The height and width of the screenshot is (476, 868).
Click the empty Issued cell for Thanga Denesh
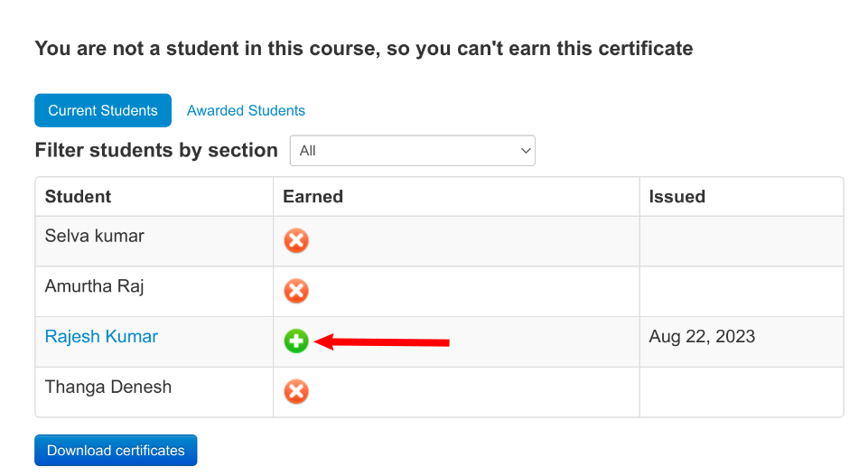[741, 392]
